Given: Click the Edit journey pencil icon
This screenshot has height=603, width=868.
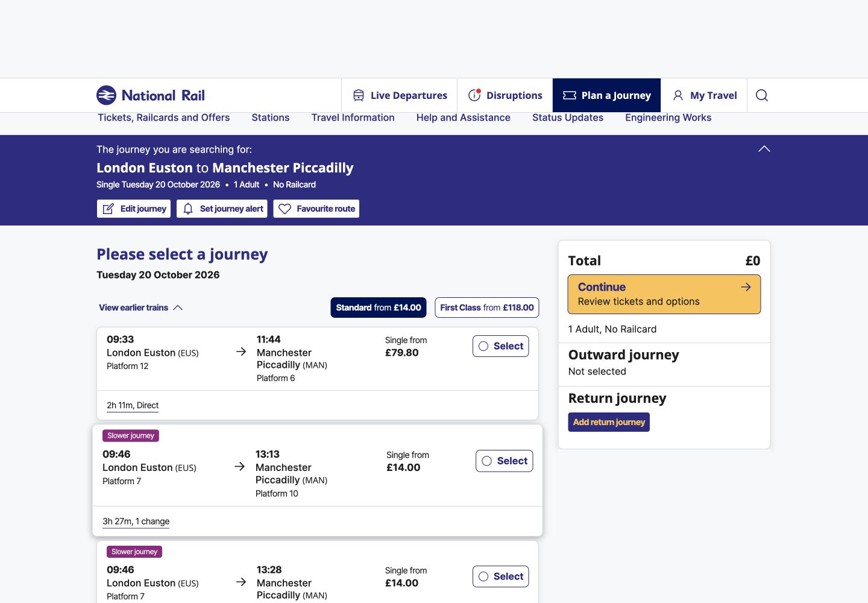Looking at the screenshot, I should (108, 209).
